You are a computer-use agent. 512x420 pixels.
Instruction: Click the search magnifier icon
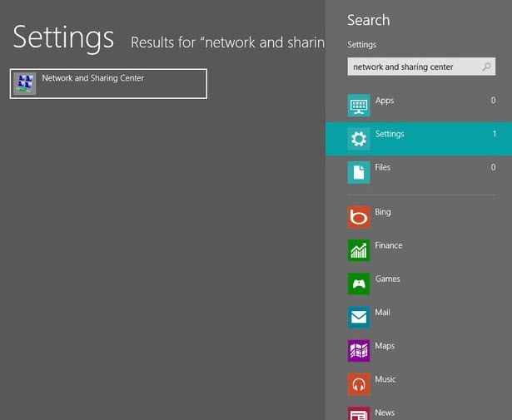[x=486, y=67]
